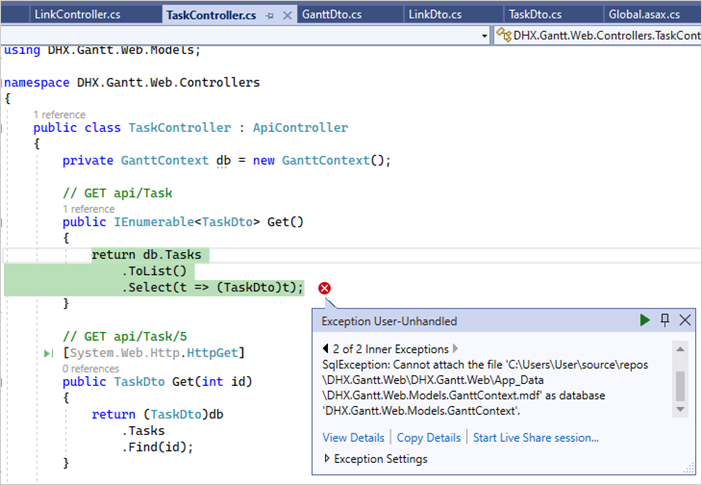Go to next inner exception arrow
The width and height of the screenshot is (702, 485).
tap(457, 349)
